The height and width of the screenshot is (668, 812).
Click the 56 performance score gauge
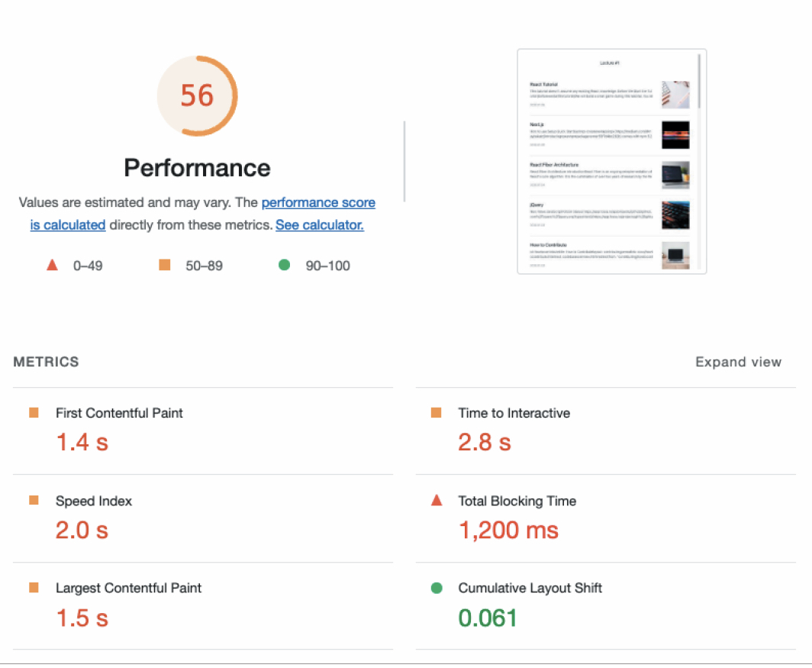click(197, 96)
